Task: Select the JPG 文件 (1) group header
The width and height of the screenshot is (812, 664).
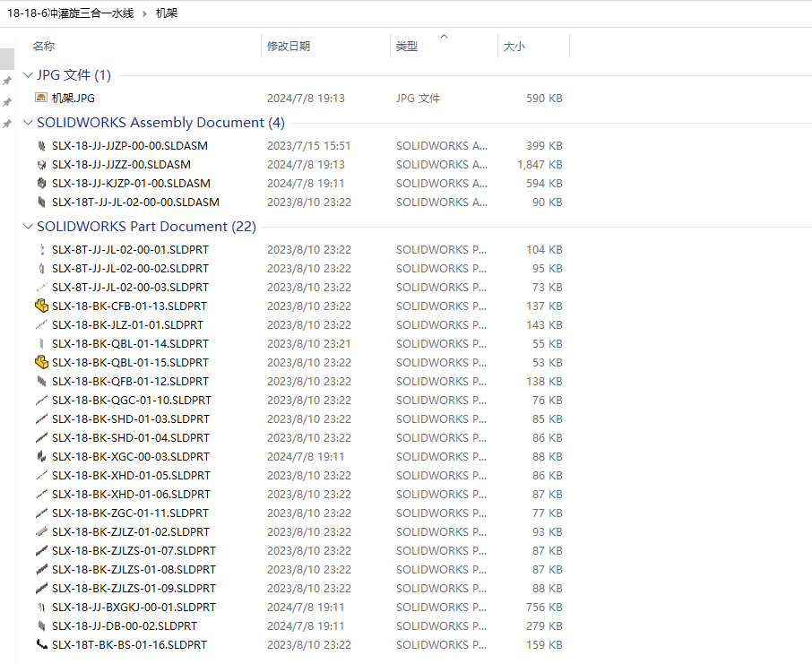Action: (74, 75)
